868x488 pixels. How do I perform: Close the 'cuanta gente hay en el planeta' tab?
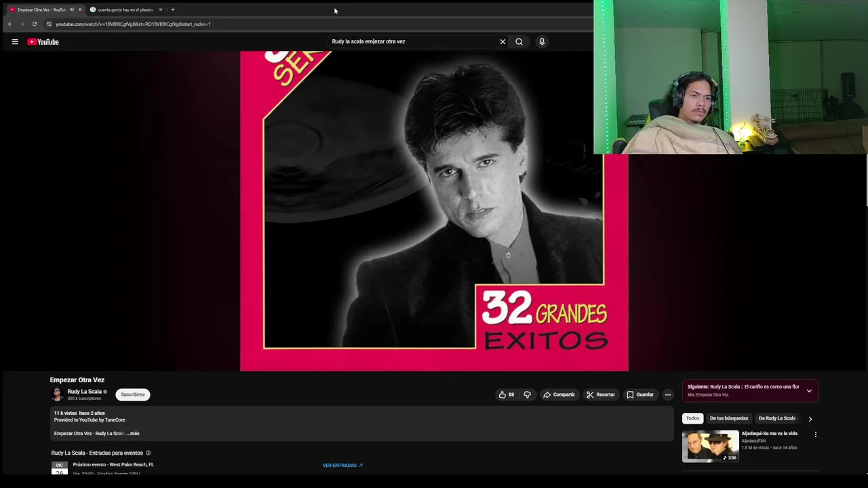[x=160, y=9]
